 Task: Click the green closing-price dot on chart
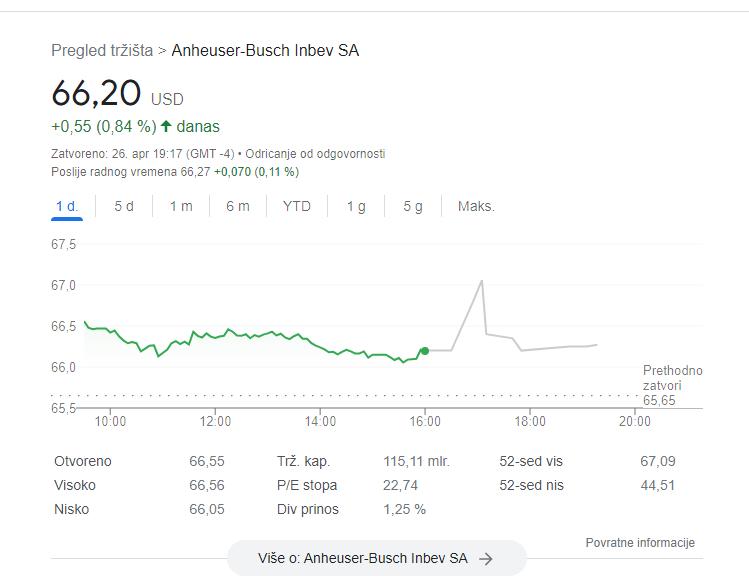click(x=425, y=351)
